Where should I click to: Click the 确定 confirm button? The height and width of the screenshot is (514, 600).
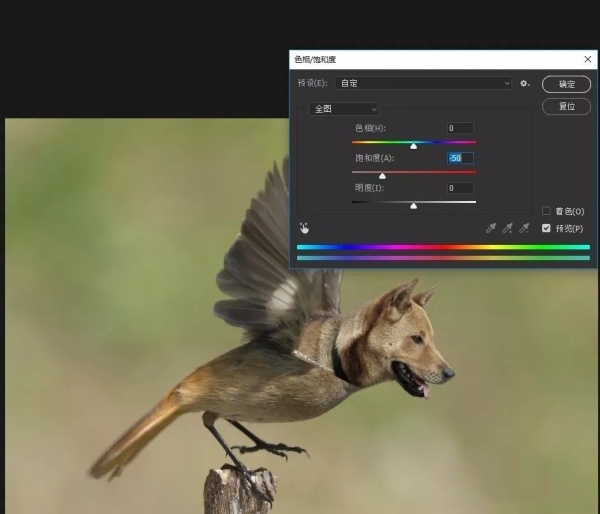click(x=566, y=84)
